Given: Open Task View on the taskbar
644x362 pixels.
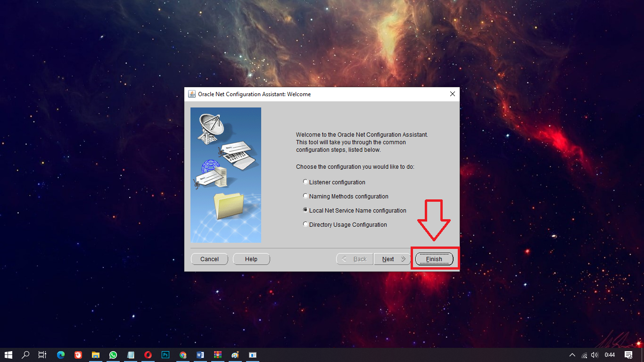Looking at the screenshot, I should click(x=42, y=355).
